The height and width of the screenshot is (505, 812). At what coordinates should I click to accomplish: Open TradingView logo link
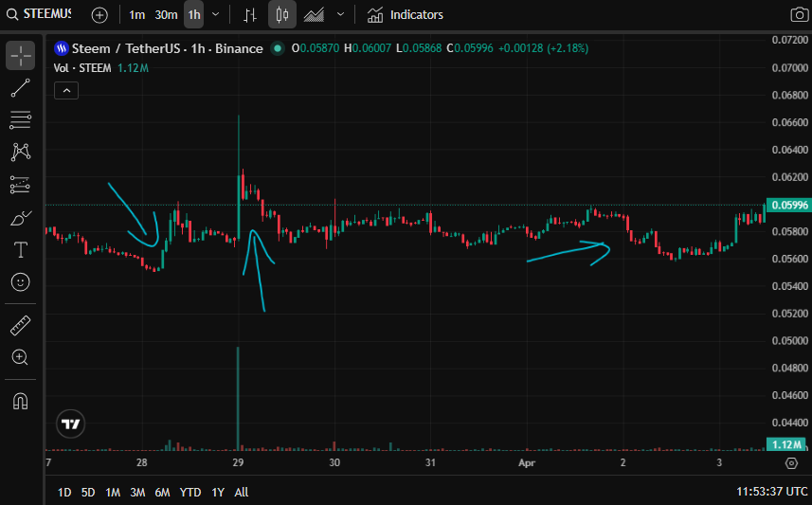coord(70,424)
